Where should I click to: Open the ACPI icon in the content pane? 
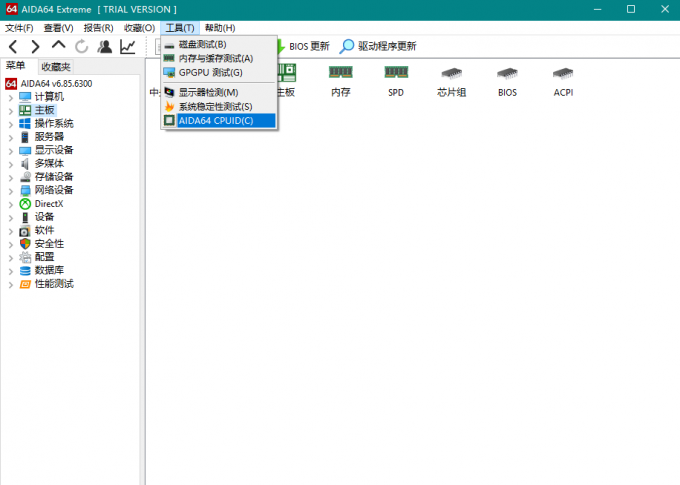click(563, 81)
